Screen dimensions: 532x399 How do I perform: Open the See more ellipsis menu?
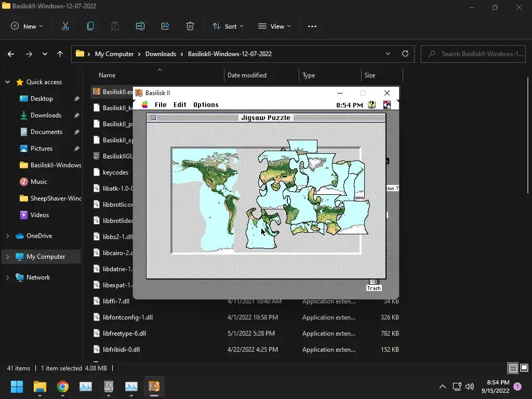coord(312,26)
